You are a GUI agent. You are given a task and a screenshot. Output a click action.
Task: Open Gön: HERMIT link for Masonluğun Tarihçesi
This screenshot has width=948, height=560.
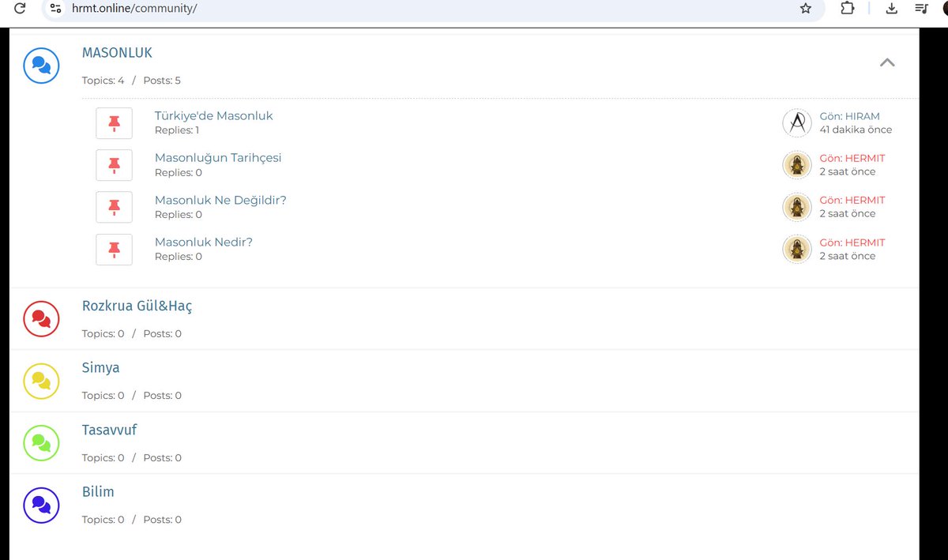[852, 158]
